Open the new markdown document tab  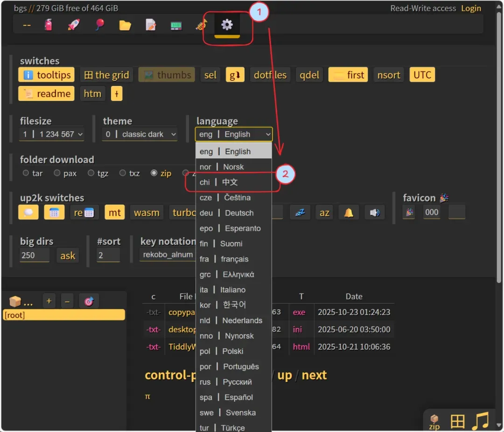point(150,25)
